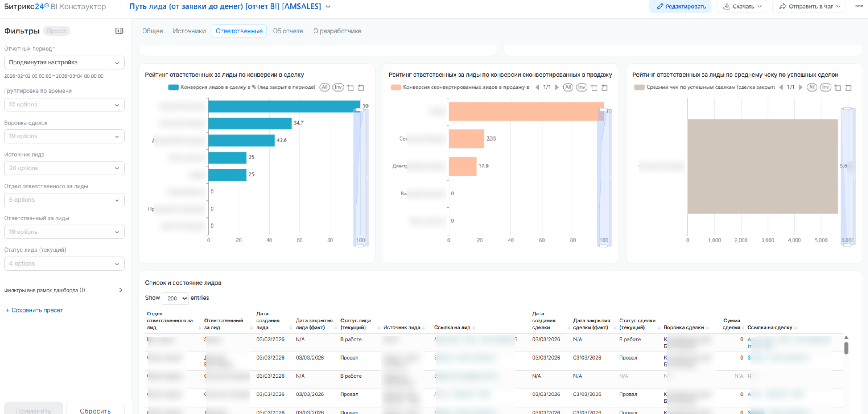Screen dimensions: 868x414
Task: Collapse the Фильтры sidebar panel icon
Action: coord(119,31)
